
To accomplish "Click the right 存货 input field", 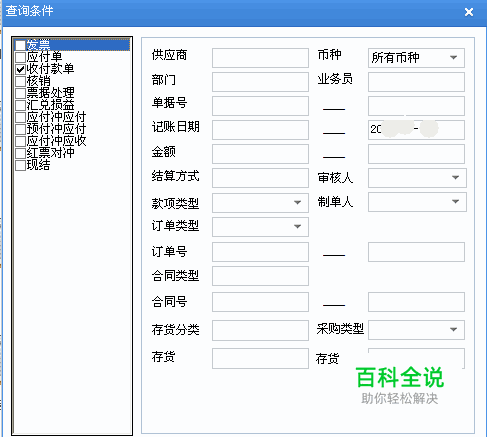I will 416,358.
